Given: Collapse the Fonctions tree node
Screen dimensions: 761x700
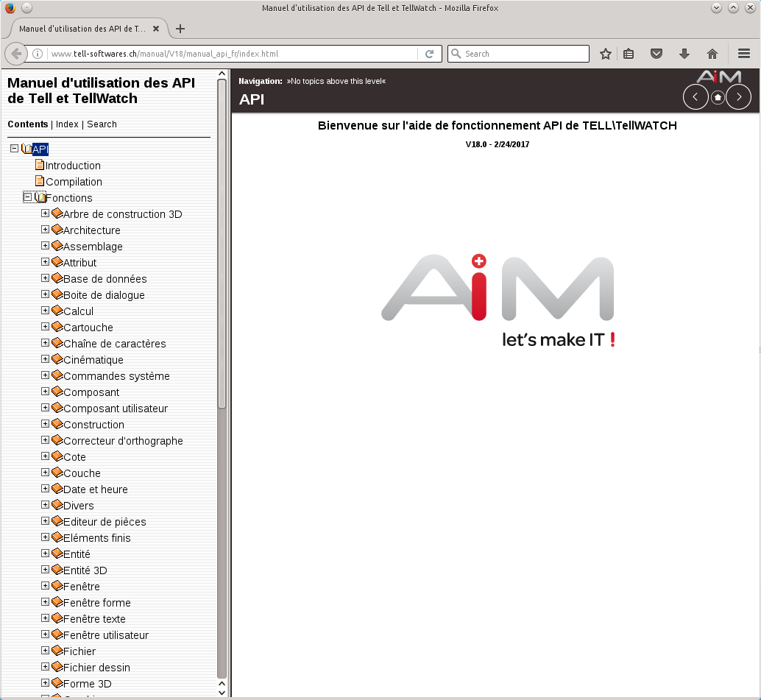Looking at the screenshot, I should click(x=27, y=197).
